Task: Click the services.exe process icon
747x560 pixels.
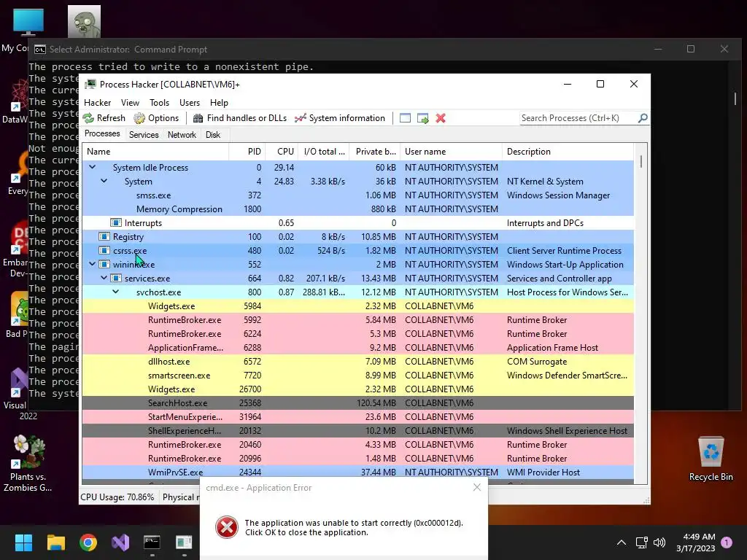Action: [116, 278]
